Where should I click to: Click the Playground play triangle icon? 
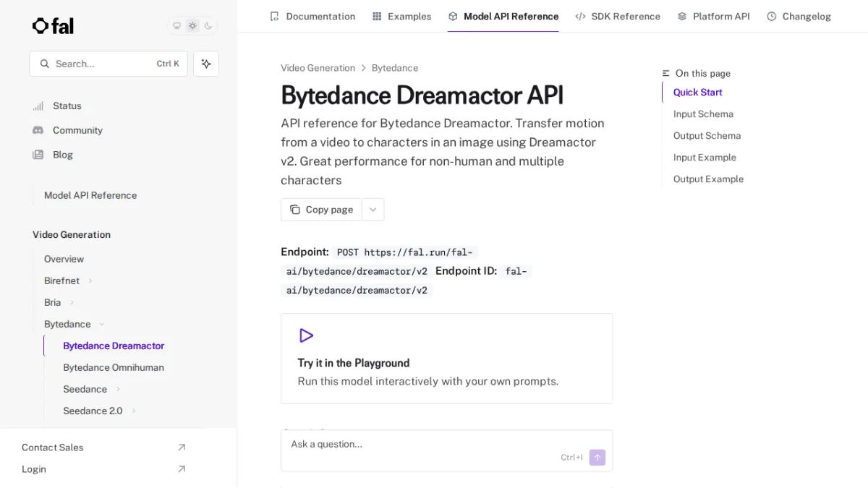pyautogui.click(x=306, y=335)
